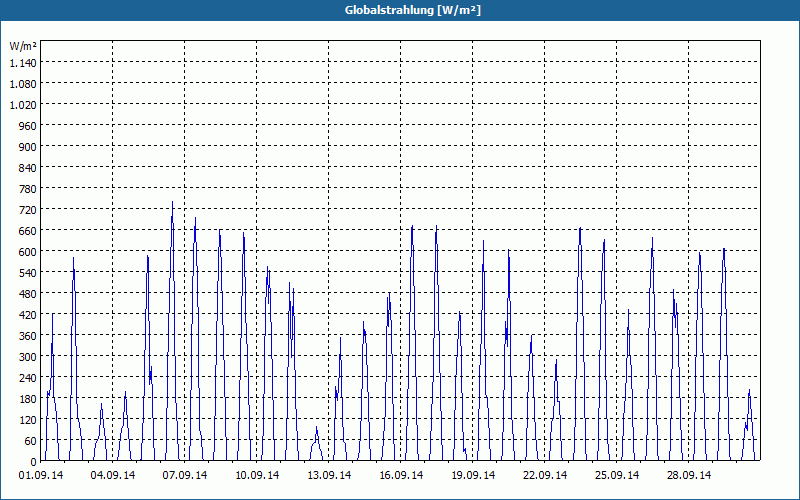Image resolution: width=800 pixels, height=500 pixels.
Task: Click the 01.09.14 date label
Action: (x=41, y=475)
